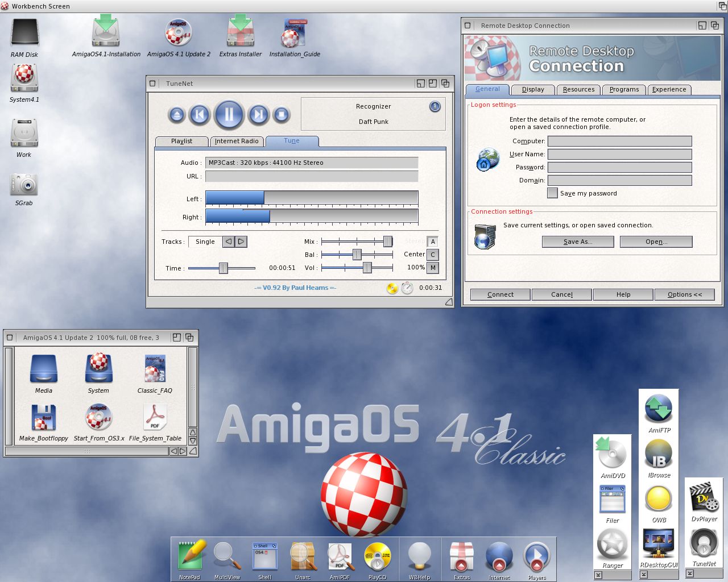This screenshot has width=728, height=582.
Task: Open the RAM Disk desktop icon
Action: click(x=24, y=33)
